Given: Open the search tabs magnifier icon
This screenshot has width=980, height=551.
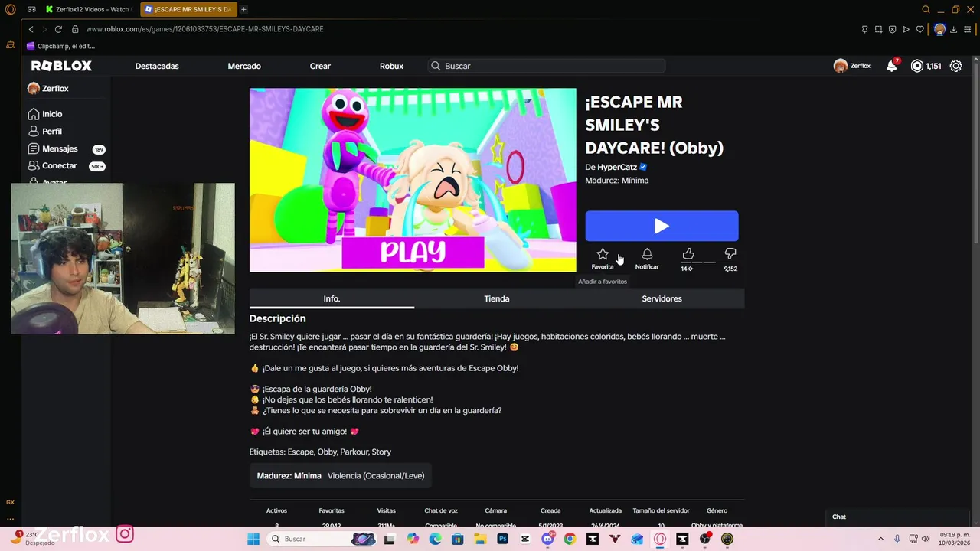Looking at the screenshot, I should [x=926, y=9].
